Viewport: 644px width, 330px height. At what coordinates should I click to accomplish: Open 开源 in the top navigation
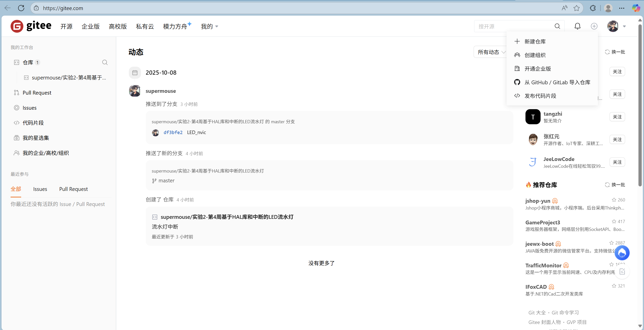[66, 26]
